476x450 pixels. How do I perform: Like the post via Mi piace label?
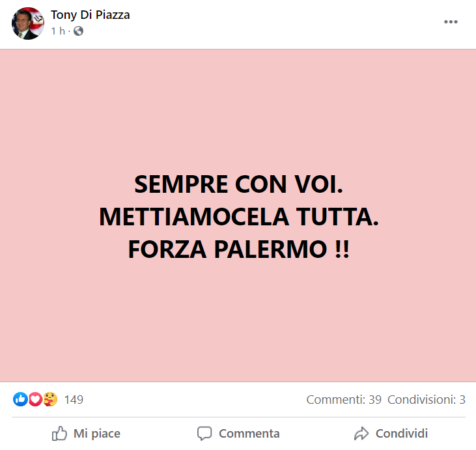97,433
